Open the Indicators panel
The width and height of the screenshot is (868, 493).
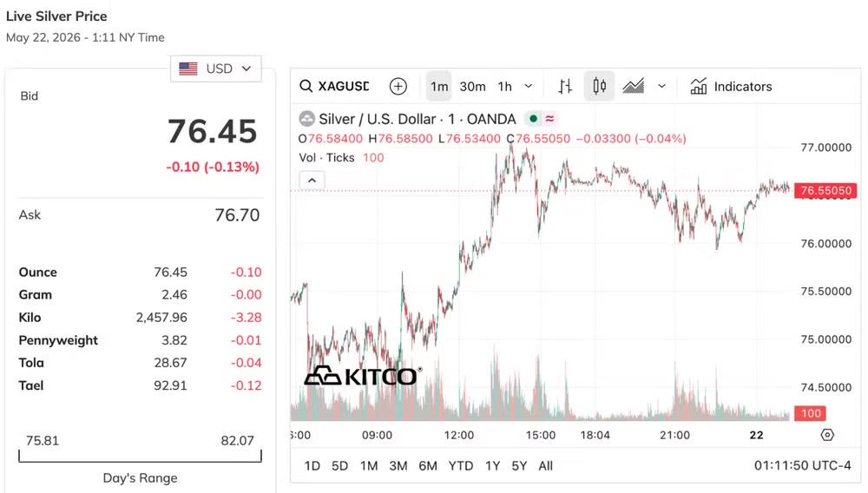coord(731,86)
